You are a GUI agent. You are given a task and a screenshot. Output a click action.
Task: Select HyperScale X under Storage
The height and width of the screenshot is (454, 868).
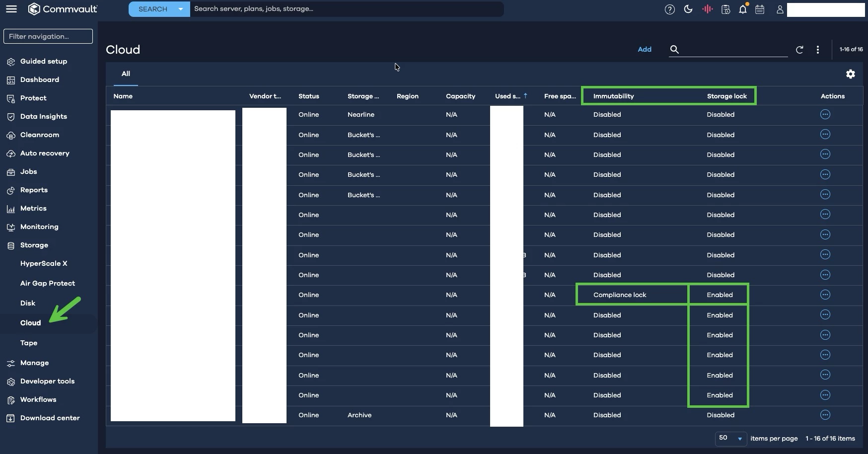44,264
